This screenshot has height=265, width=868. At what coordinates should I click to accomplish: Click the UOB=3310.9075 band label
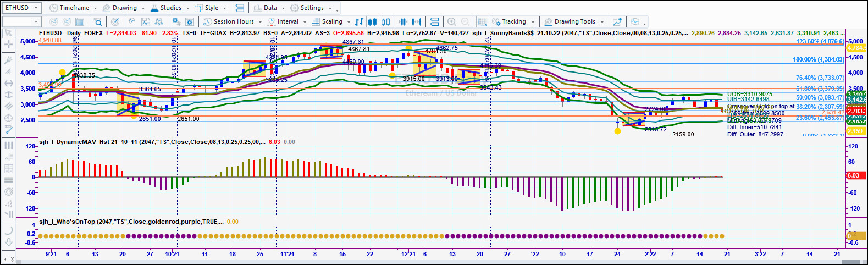(x=750, y=95)
